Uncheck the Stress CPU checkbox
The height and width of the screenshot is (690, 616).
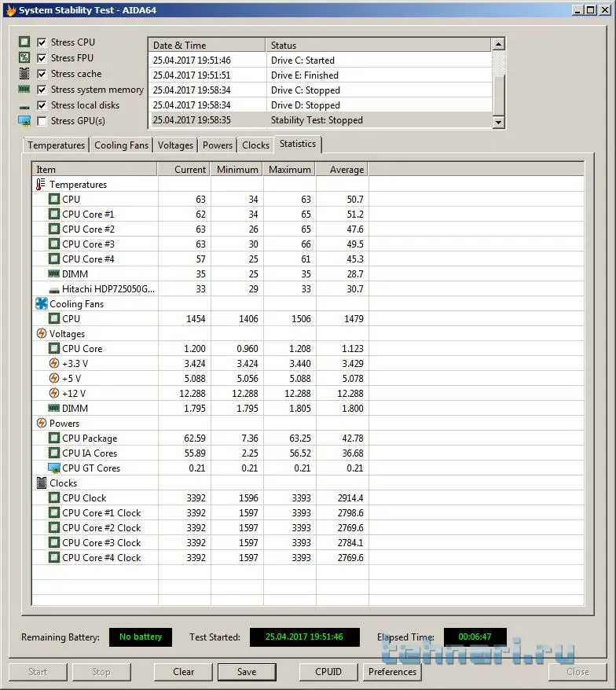pos(42,42)
